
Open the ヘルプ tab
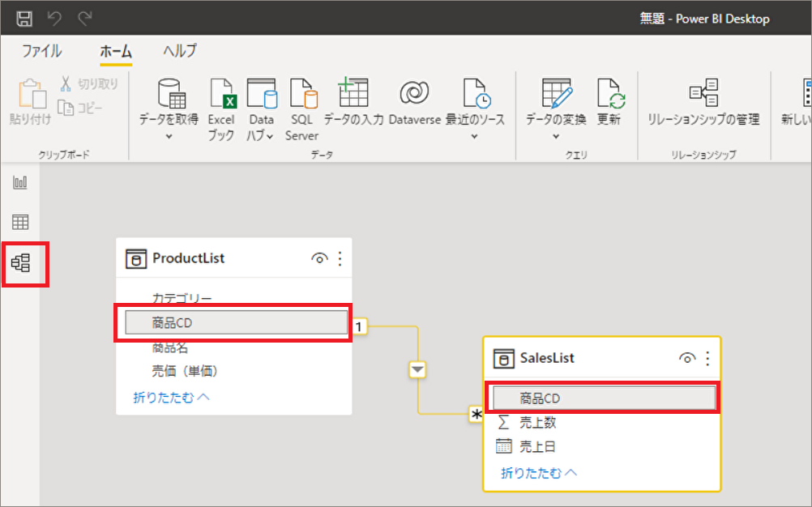[x=180, y=51]
